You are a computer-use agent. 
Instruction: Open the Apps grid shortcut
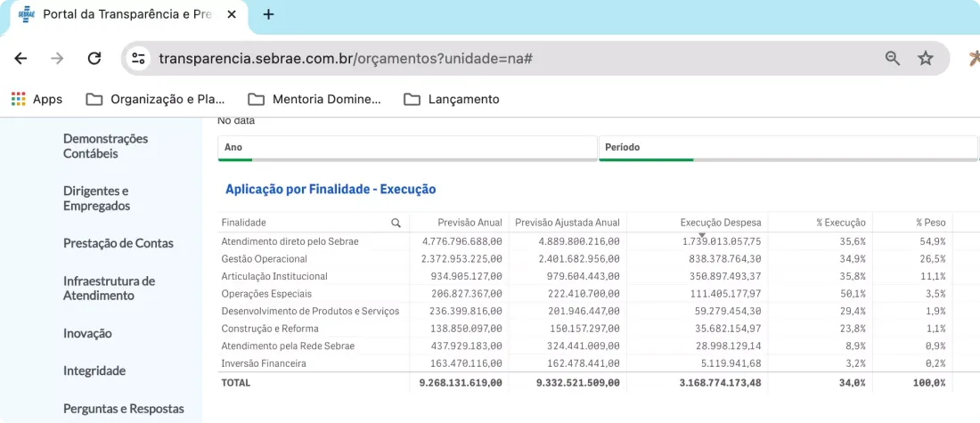point(37,99)
